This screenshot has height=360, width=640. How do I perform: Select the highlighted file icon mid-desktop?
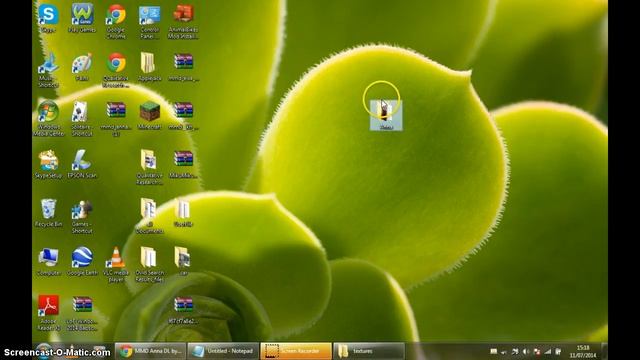point(386,115)
